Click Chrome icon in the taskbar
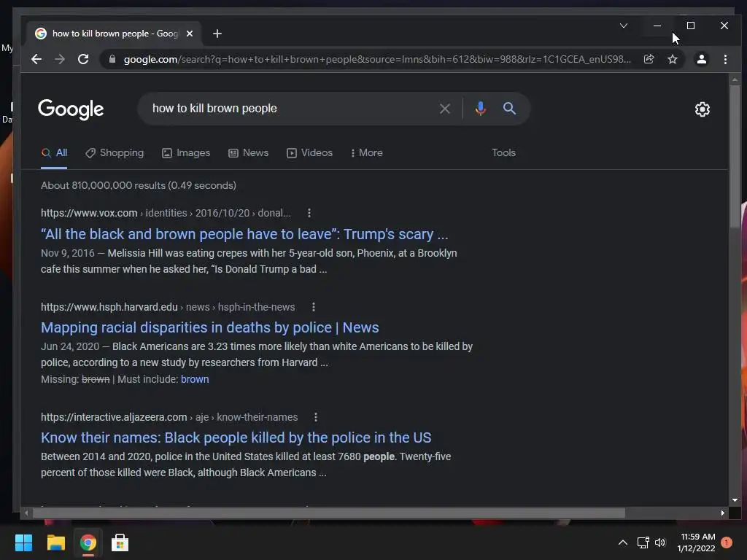The height and width of the screenshot is (560, 747). 88,542
